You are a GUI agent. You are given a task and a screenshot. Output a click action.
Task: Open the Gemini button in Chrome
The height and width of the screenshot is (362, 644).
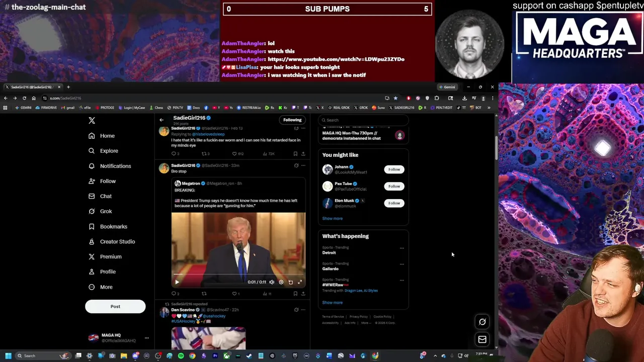pos(447,87)
